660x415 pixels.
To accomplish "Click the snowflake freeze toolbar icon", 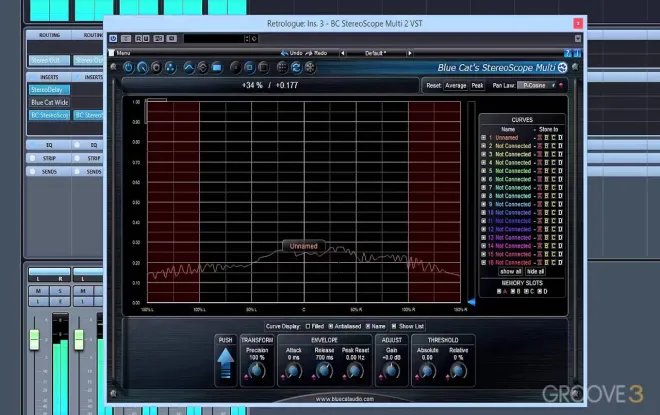I will (310, 67).
